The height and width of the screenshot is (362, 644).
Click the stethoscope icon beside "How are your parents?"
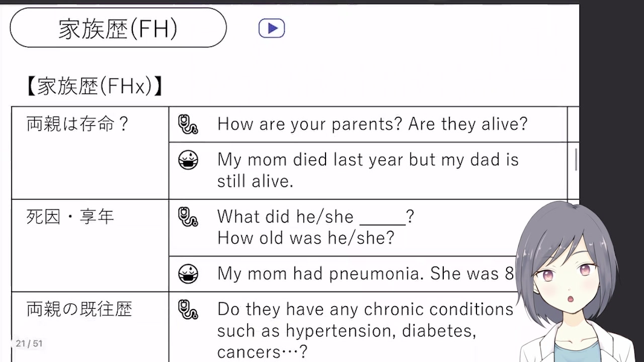(x=188, y=124)
